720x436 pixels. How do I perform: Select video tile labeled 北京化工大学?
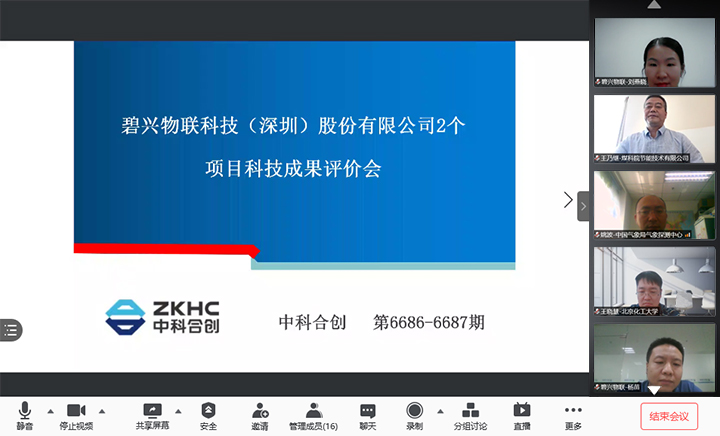pyautogui.click(x=654, y=281)
